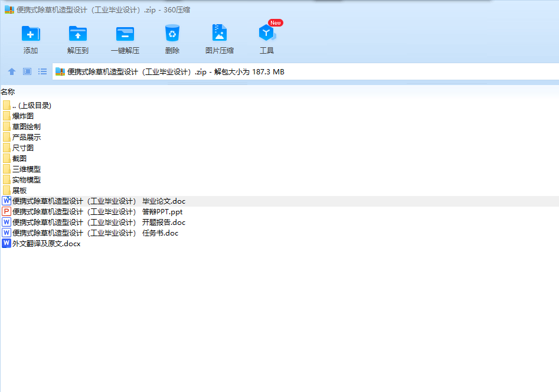Select the file name ending 任务书.doc
This screenshot has height=392, width=559.
[95, 233]
